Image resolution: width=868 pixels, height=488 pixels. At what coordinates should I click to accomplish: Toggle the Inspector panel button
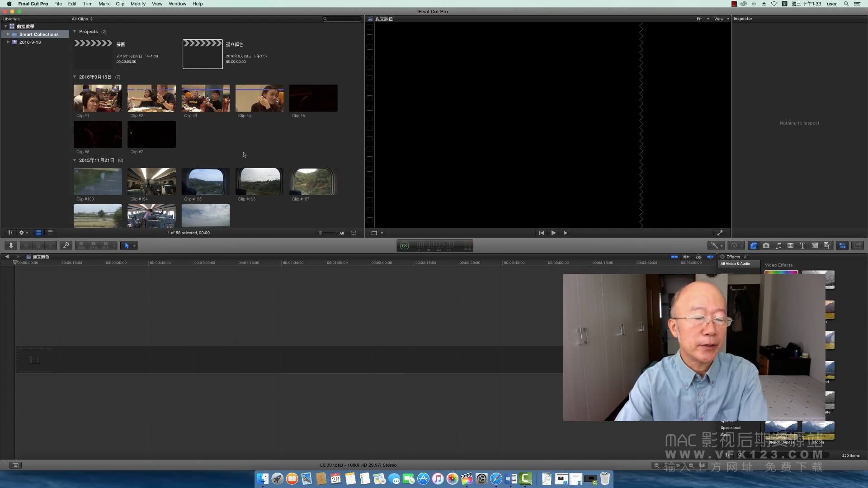point(842,245)
